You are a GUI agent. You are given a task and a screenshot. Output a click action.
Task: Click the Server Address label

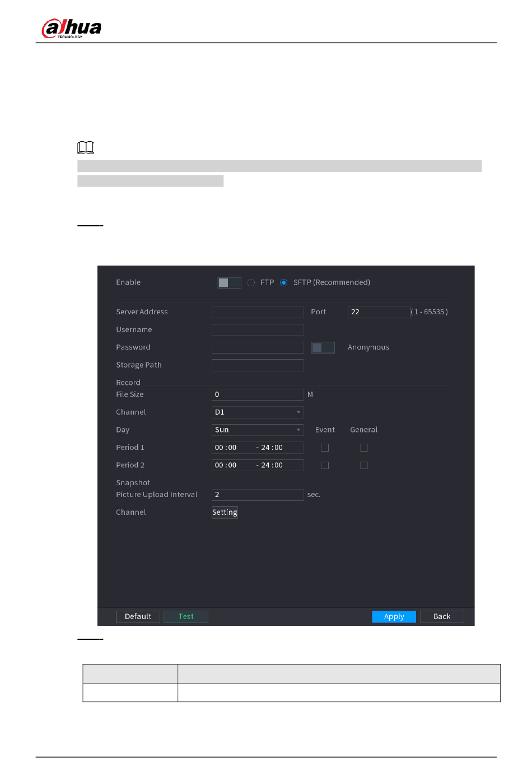coord(142,312)
